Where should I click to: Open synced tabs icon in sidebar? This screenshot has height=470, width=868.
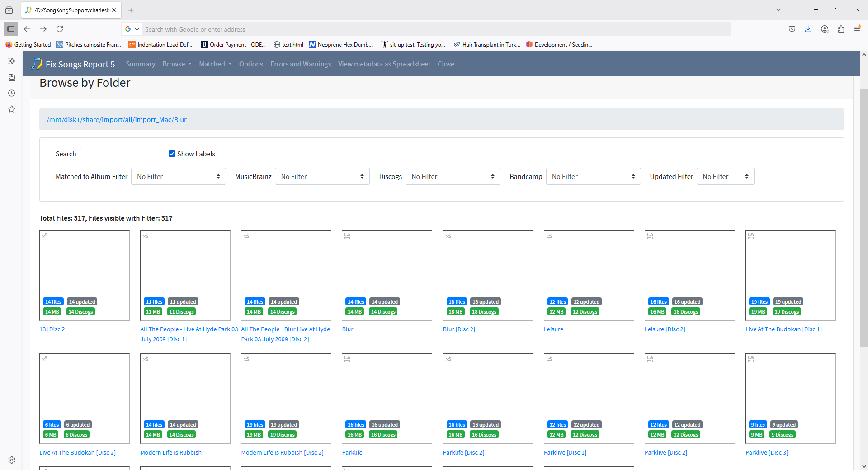12,77
